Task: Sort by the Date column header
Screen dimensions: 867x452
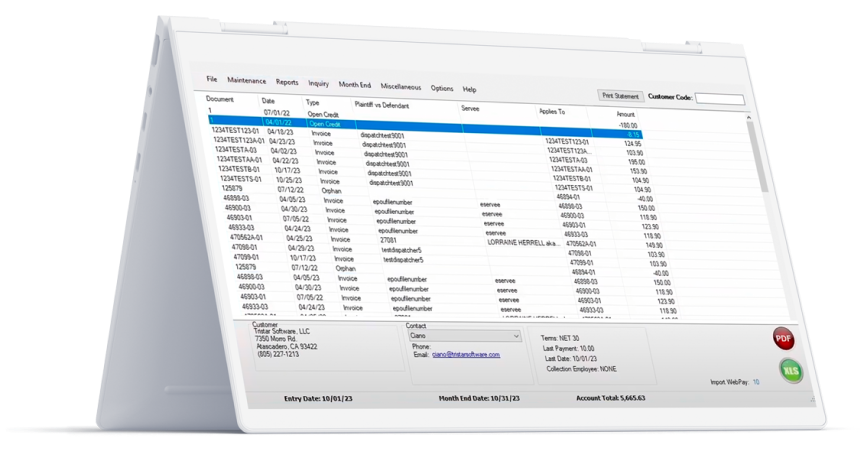Action: pyautogui.click(x=268, y=101)
